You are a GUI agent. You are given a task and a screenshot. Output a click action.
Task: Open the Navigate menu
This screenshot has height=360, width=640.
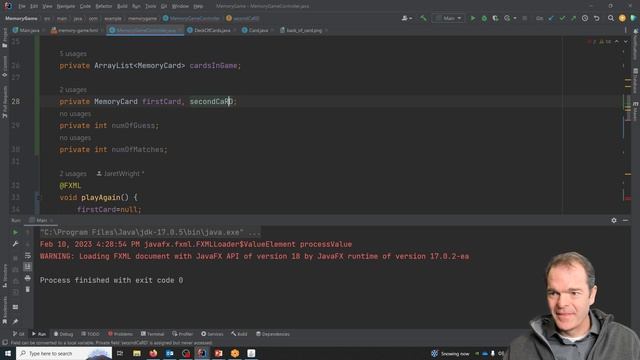point(66,6)
